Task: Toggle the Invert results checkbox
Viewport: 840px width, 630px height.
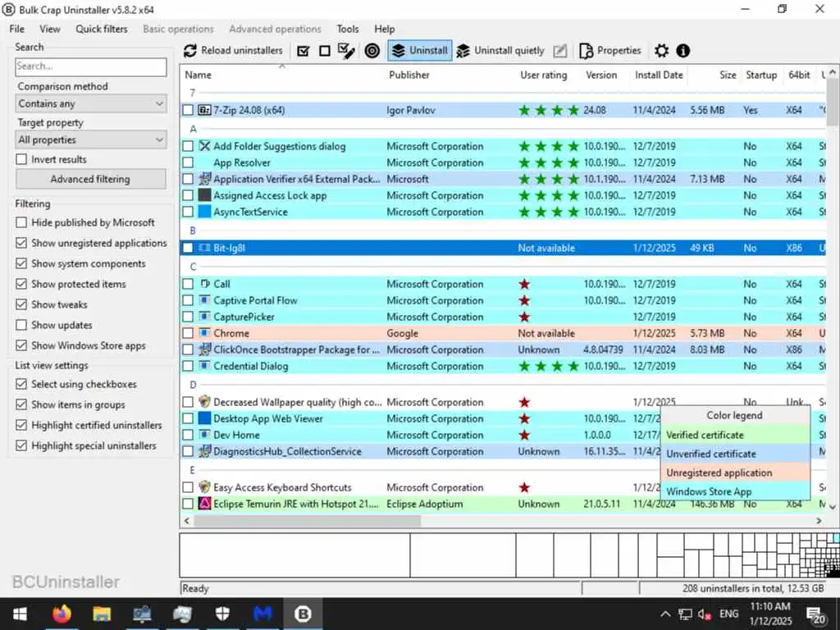Action: 21,159
